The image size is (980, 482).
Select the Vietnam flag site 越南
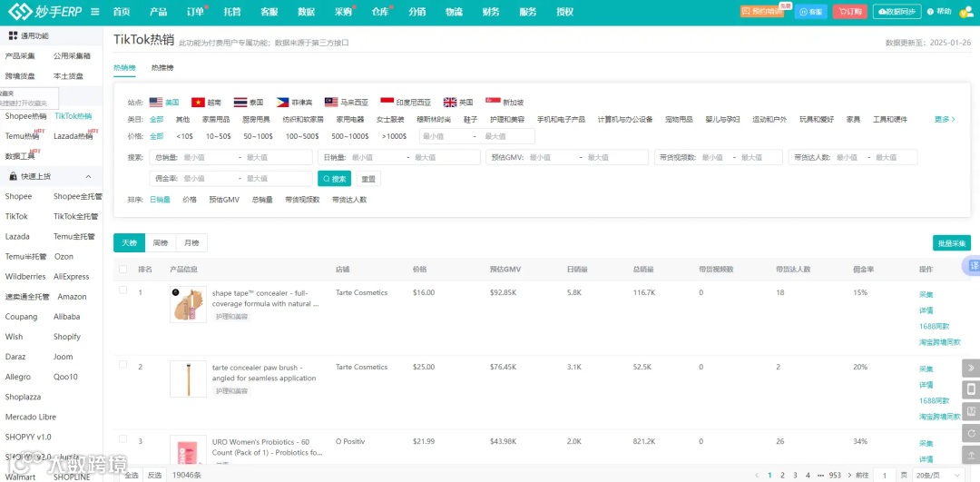[x=206, y=102]
